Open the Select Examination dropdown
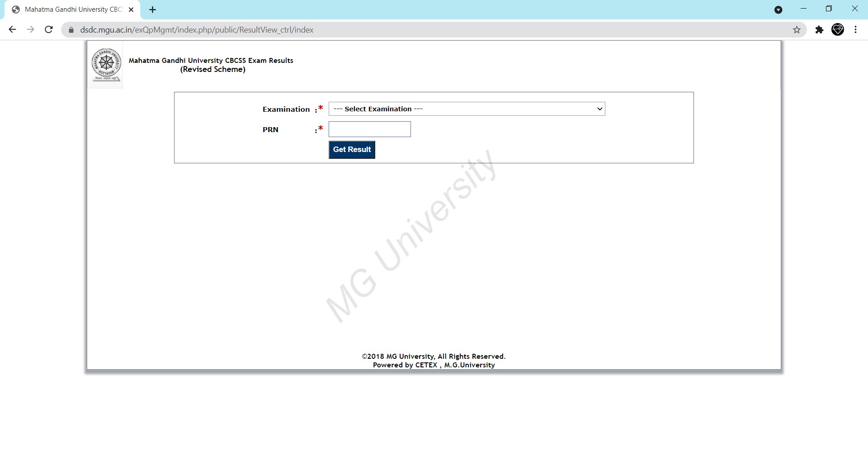Viewport: 868px width, 466px height. coord(467,109)
